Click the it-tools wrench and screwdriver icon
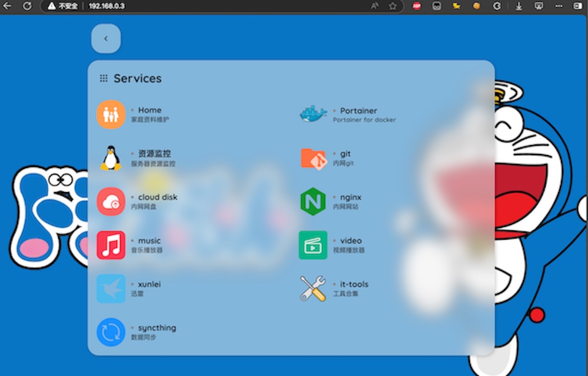The height and width of the screenshot is (376, 588). (313, 288)
